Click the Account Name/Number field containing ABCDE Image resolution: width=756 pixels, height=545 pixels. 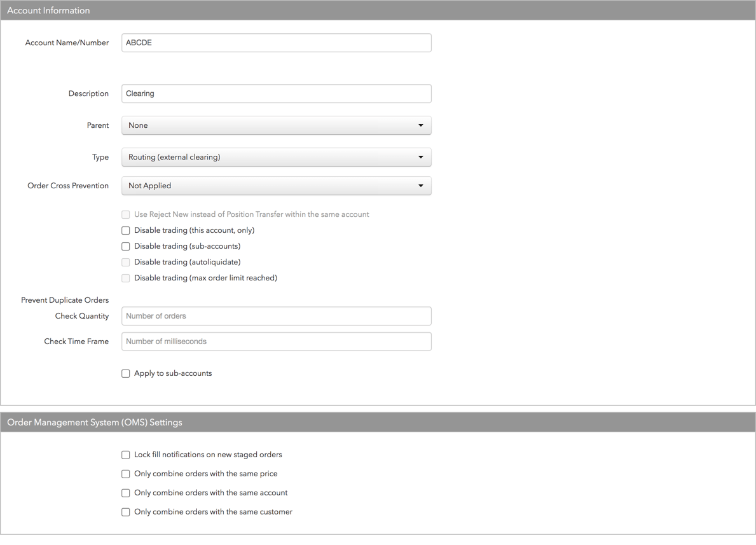(277, 43)
